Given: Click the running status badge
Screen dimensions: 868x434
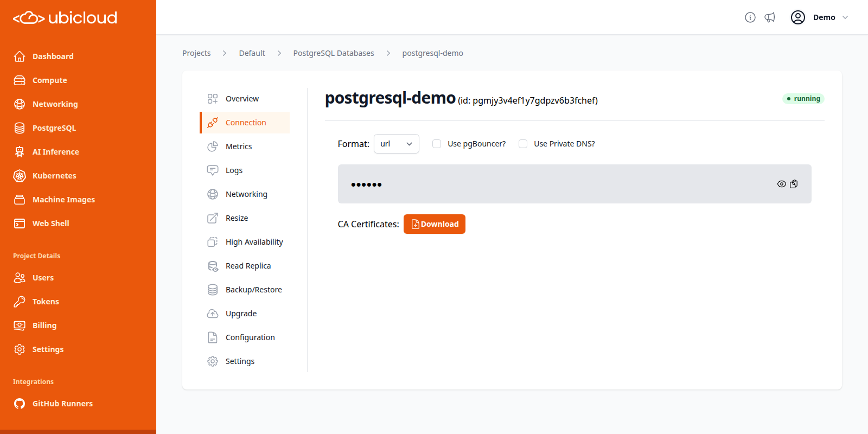Looking at the screenshot, I should pyautogui.click(x=803, y=99).
